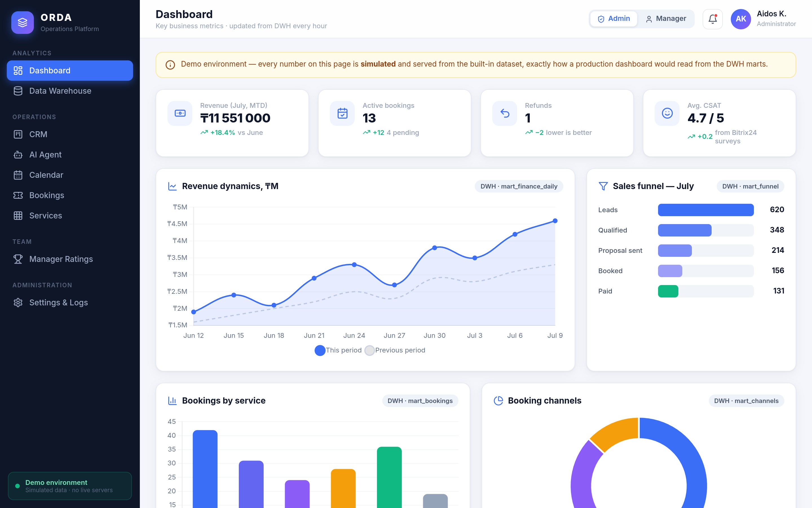Click the Revenue dynamics line chart icon
Screen dimensions: 812x508
point(172,186)
